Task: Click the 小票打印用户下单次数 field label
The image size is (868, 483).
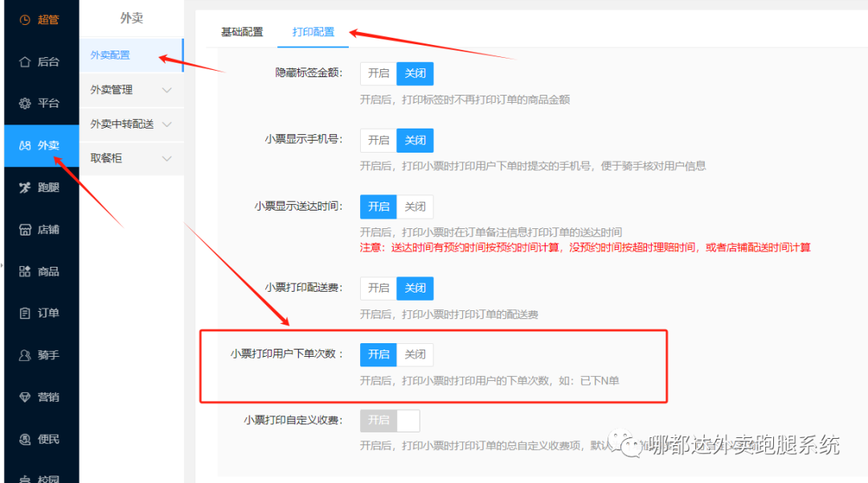Action: (287, 354)
